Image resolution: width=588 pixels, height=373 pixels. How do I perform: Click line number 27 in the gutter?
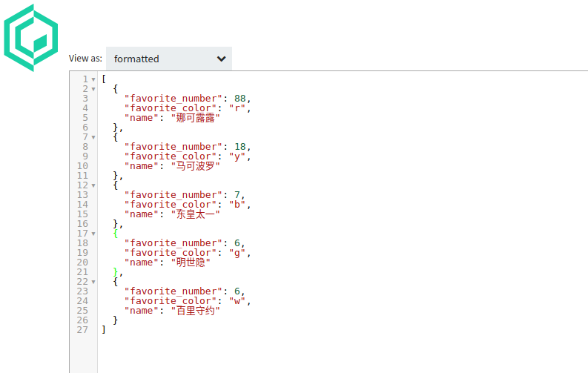82,330
